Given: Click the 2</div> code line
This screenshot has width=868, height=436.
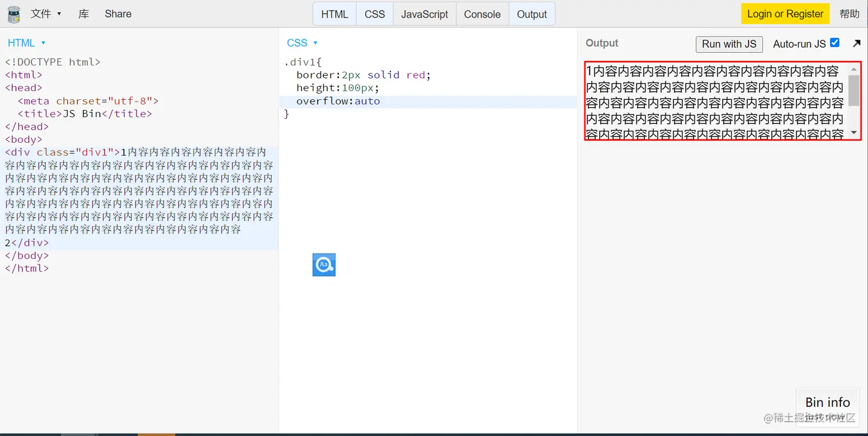Looking at the screenshot, I should pyautogui.click(x=27, y=243).
